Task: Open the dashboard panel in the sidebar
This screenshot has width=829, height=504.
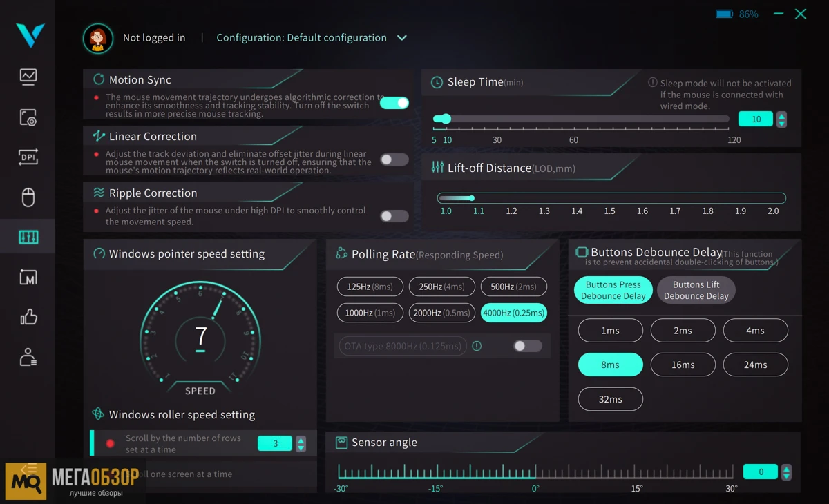Action: click(x=28, y=77)
